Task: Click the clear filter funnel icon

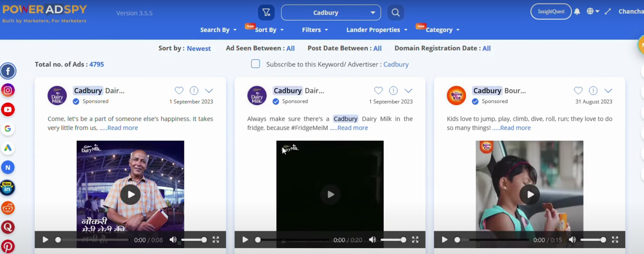Action: tap(266, 12)
